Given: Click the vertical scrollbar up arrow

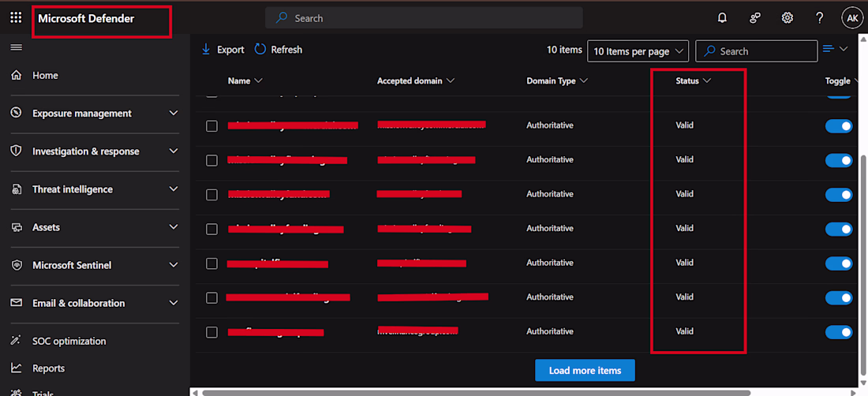Looking at the screenshot, I should point(862,39).
